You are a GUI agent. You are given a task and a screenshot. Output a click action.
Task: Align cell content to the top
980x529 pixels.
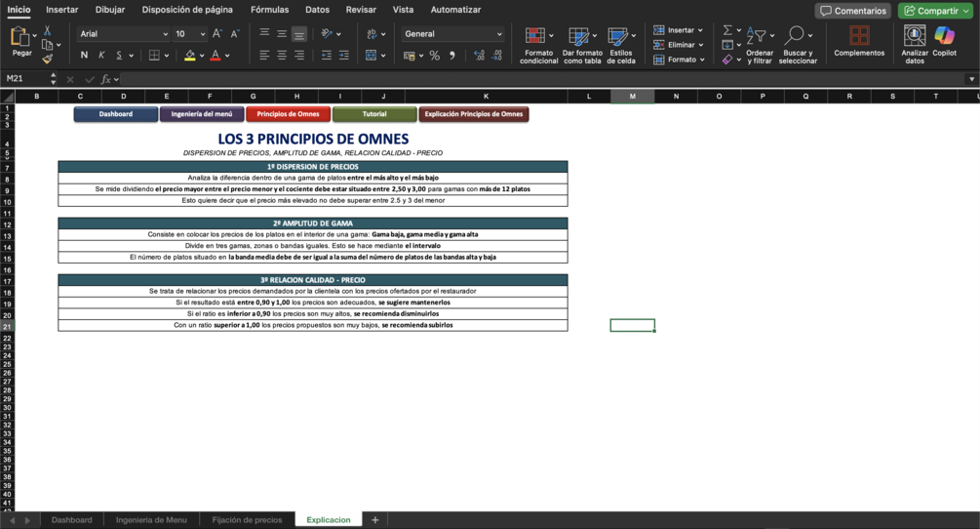click(264, 34)
